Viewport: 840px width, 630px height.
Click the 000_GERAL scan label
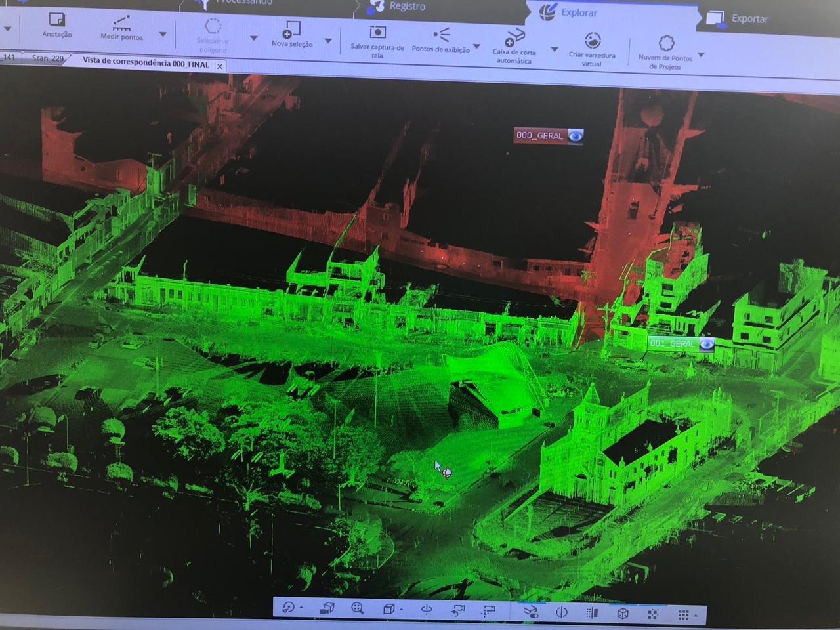pyautogui.click(x=539, y=136)
